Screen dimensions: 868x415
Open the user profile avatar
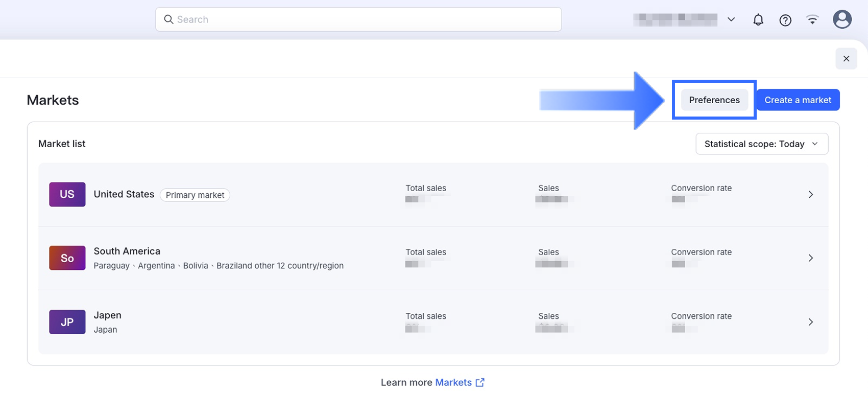click(x=842, y=20)
